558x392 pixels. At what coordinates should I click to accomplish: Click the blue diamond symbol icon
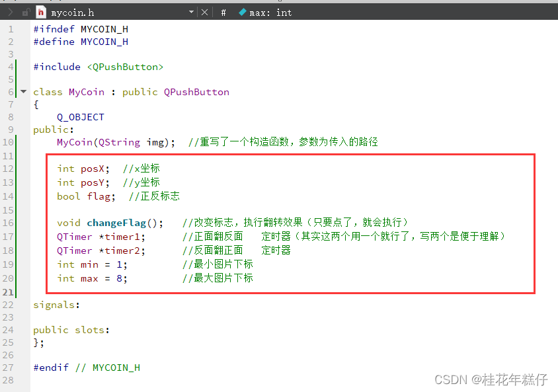(243, 12)
